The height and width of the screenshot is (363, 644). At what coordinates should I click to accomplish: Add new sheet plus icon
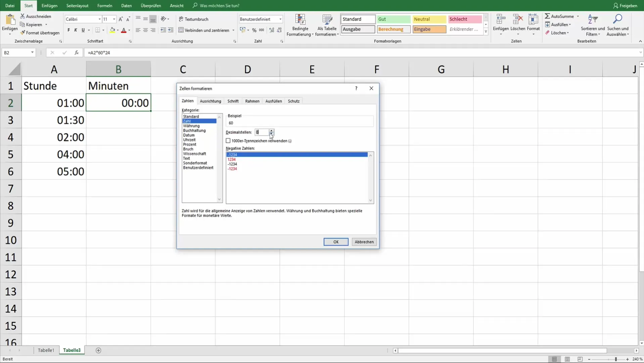[98, 351]
